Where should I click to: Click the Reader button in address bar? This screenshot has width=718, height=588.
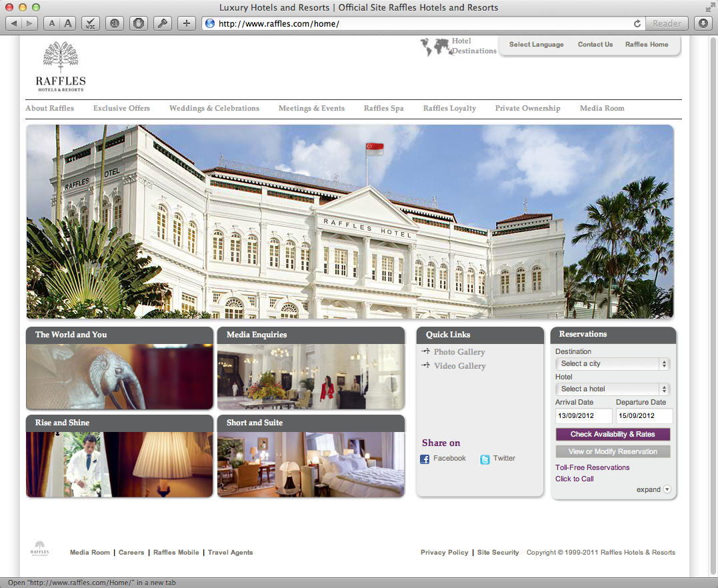coord(667,23)
